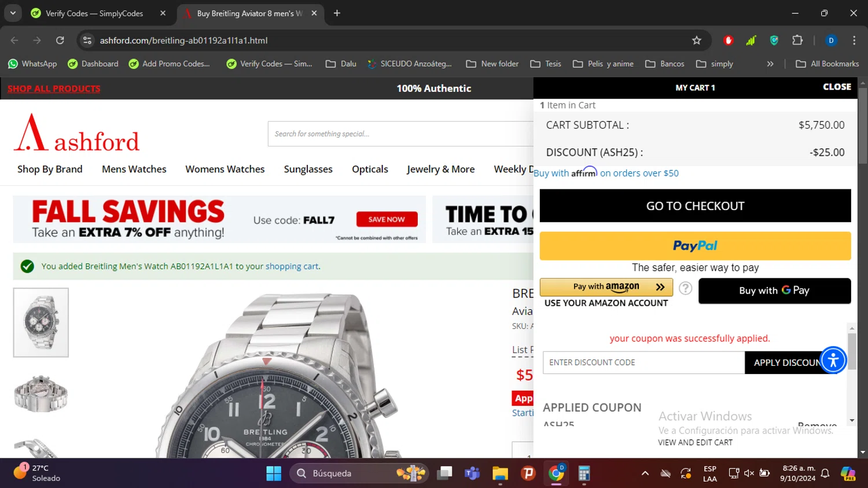Select the second watch caseback thumbnail
The width and height of the screenshot is (868, 488).
coord(41,394)
